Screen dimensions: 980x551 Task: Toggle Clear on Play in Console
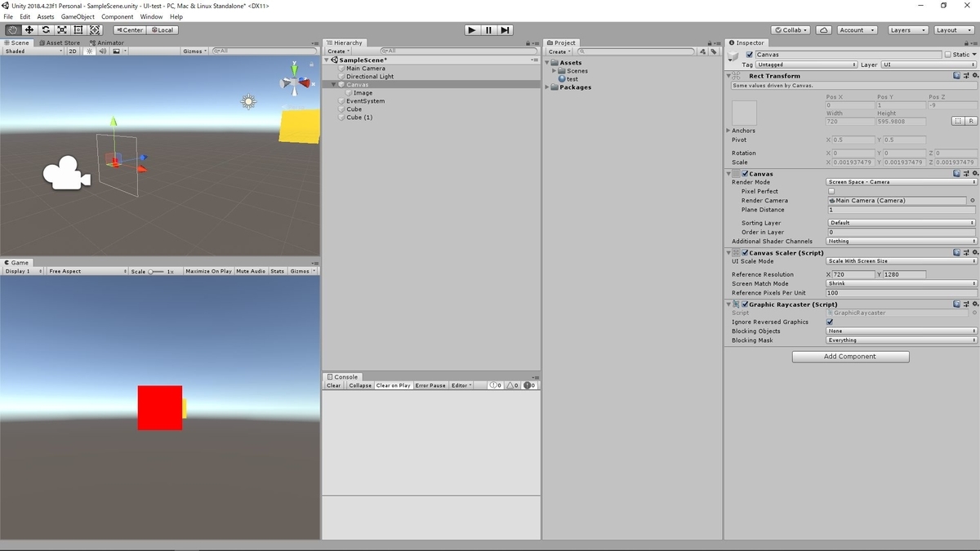[393, 385]
